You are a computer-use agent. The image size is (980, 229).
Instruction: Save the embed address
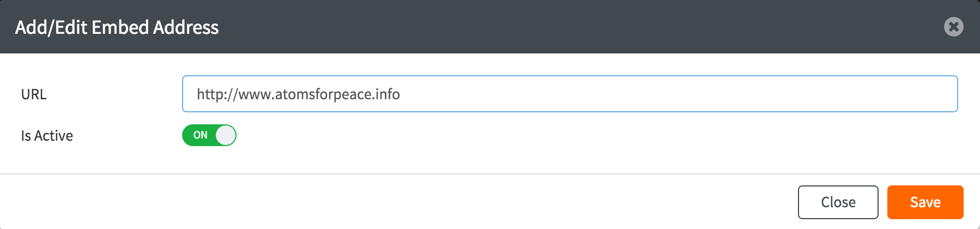tap(925, 202)
